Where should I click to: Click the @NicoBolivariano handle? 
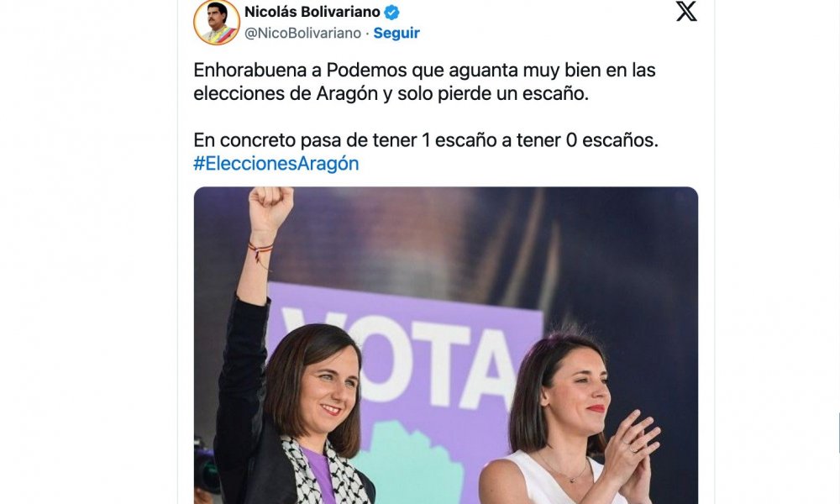302,34
